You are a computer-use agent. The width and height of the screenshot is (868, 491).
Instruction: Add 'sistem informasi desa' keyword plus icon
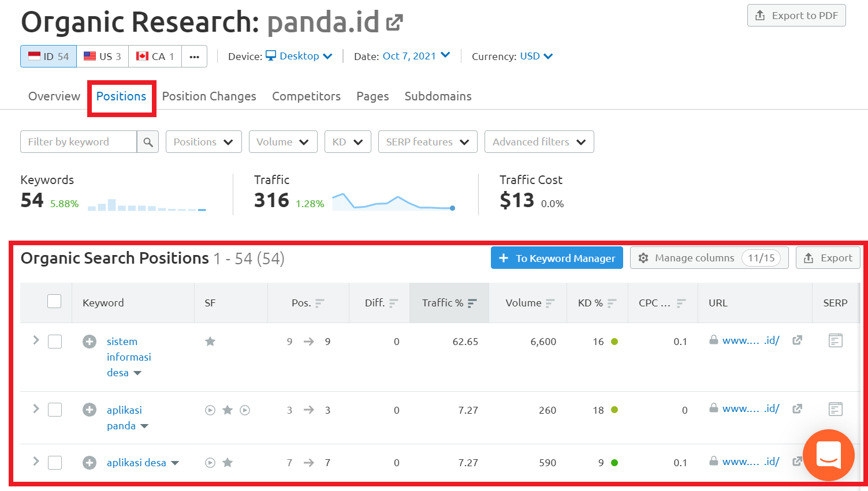pyautogui.click(x=90, y=342)
